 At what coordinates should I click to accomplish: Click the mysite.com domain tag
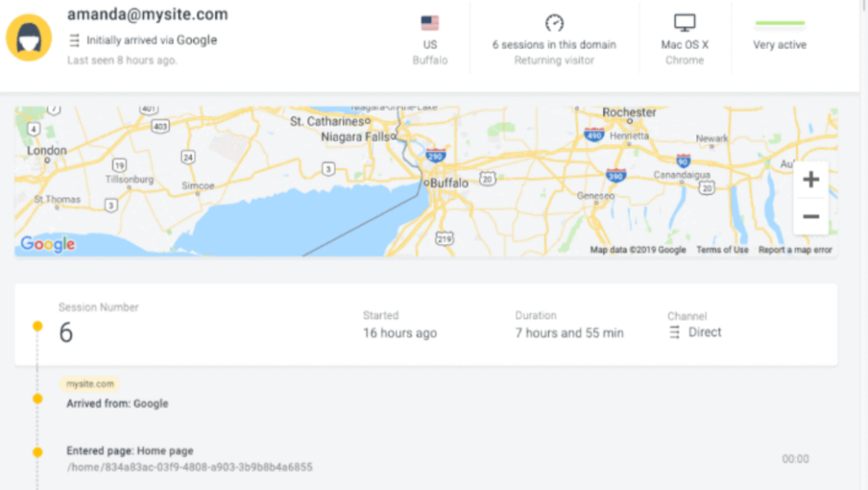pyautogui.click(x=90, y=384)
